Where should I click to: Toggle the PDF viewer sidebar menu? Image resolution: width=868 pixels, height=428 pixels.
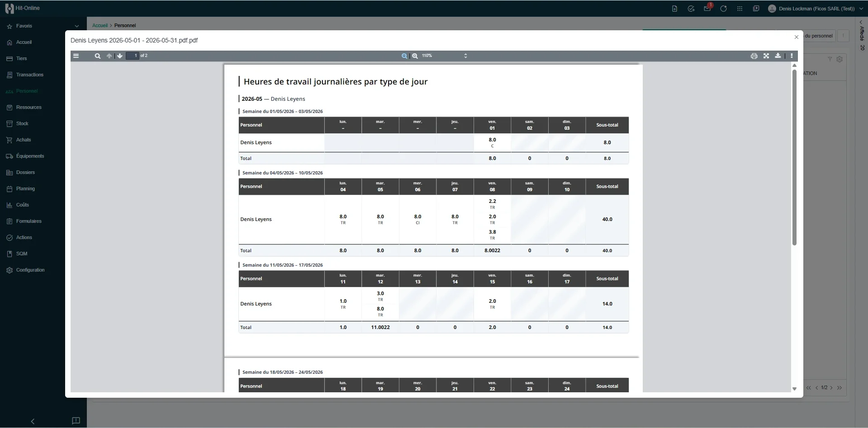76,56
